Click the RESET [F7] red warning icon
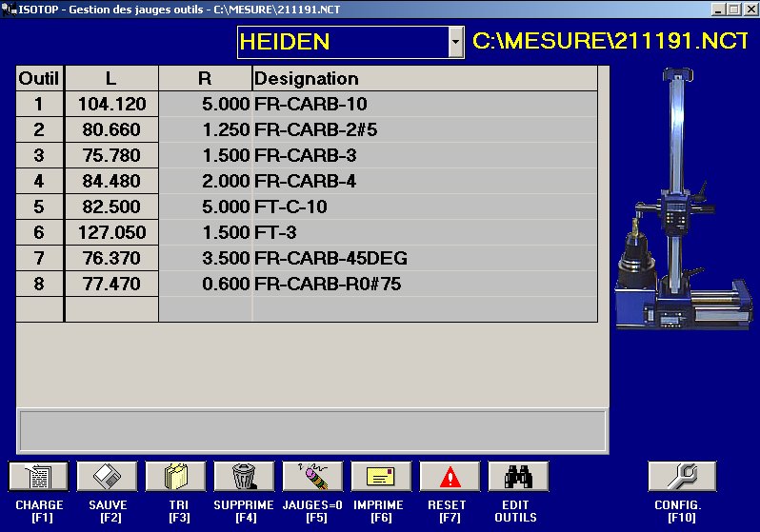This screenshot has width=760, height=532. [450, 476]
